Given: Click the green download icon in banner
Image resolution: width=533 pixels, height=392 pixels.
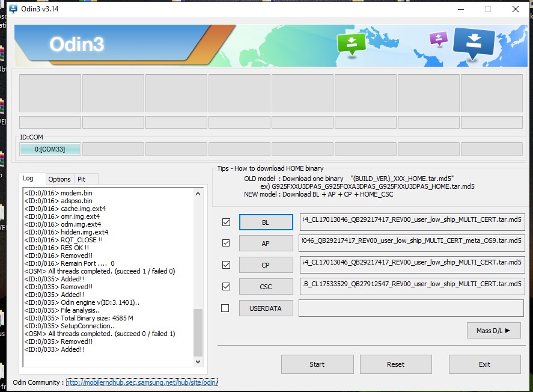Looking at the screenshot, I should (352, 43).
